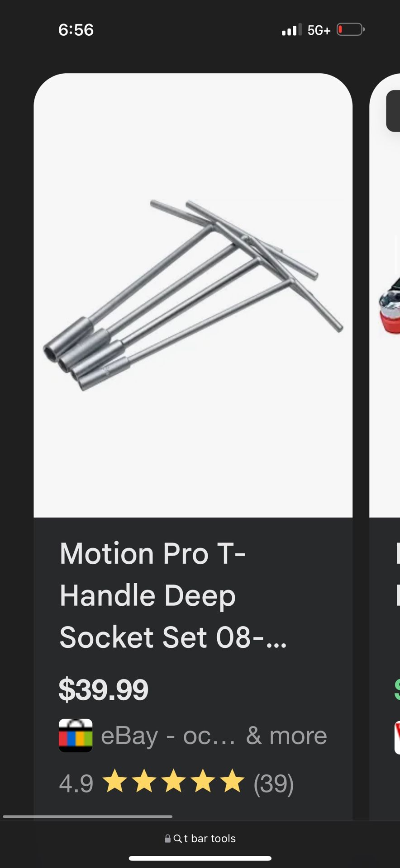Tap '& more' to view other sellers

[x=286, y=736]
